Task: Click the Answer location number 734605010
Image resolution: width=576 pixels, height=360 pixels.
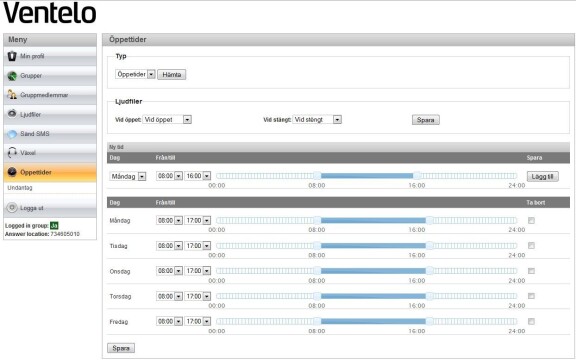Action: 65,234
